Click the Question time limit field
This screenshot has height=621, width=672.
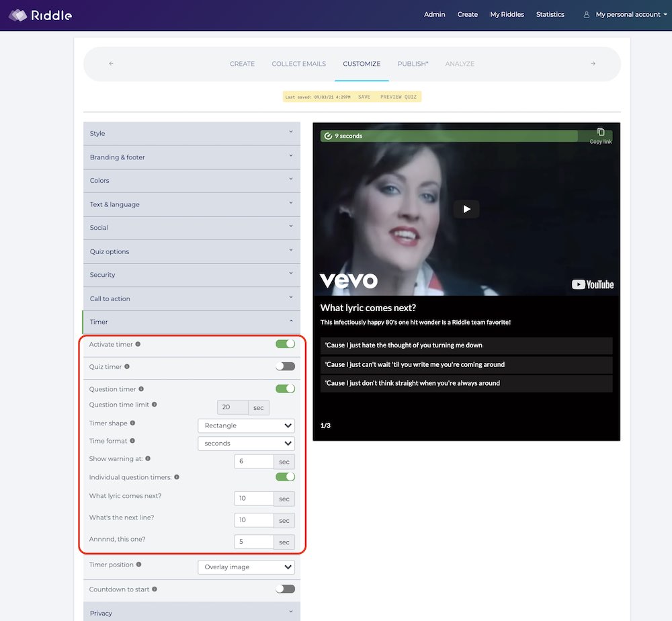[233, 407]
